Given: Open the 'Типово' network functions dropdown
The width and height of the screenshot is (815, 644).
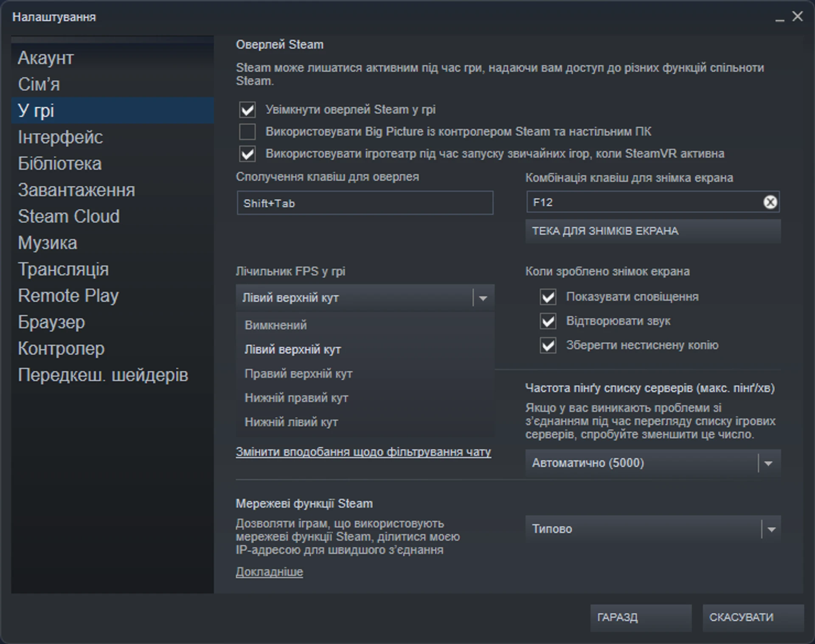Looking at the screenshot, I should (x=653, y=529).
